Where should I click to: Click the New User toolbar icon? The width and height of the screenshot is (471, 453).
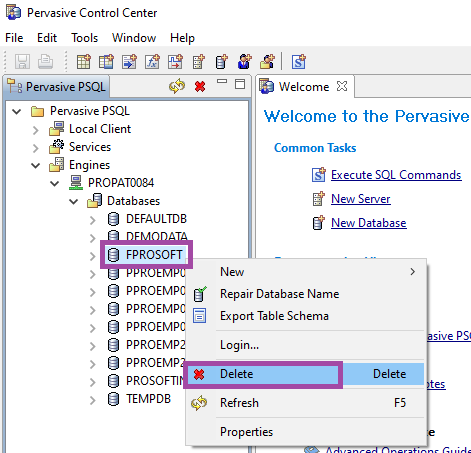click(x=244, y=62)
